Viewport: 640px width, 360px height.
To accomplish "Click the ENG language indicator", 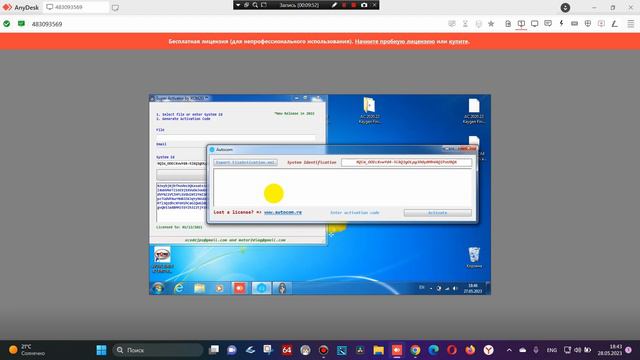I will click(551, 350).
